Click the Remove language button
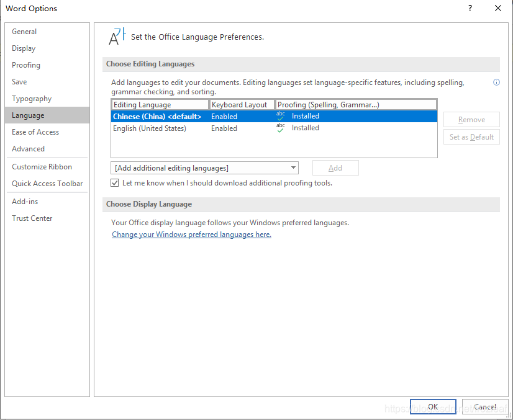513x420 pixels. [471, 120]
